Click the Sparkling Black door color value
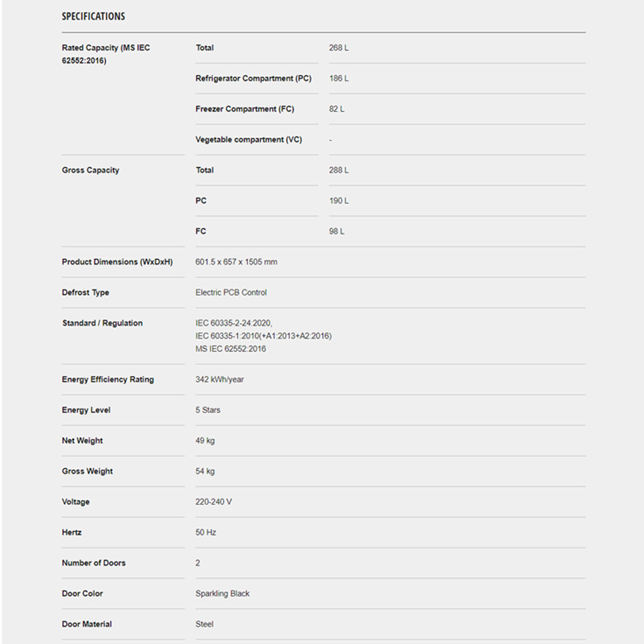Viewport: 644px width, 644px height. 222,593
